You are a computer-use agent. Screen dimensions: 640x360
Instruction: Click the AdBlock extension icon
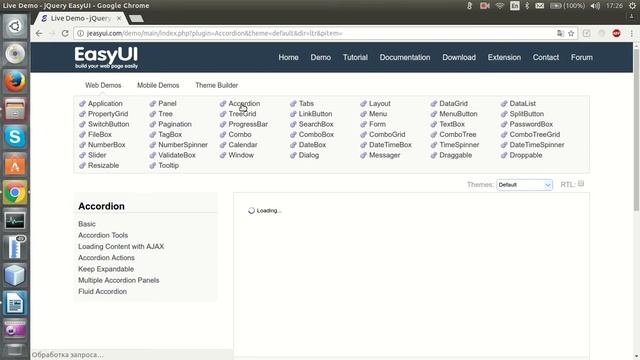pos(616,33)
